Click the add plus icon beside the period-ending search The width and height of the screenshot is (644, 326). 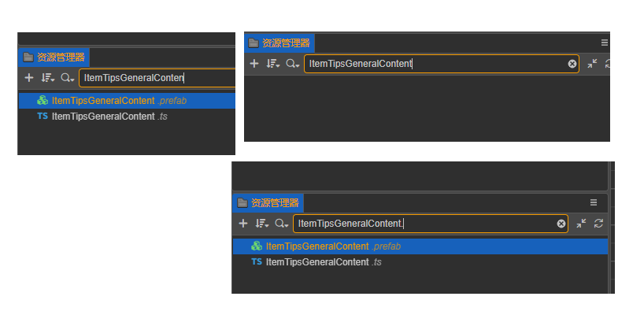[x=243, y=224]
